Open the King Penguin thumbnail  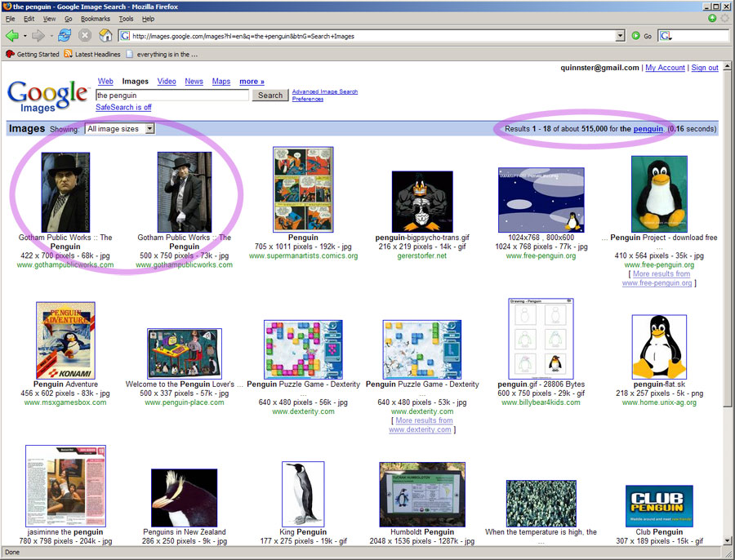(303, 494)
